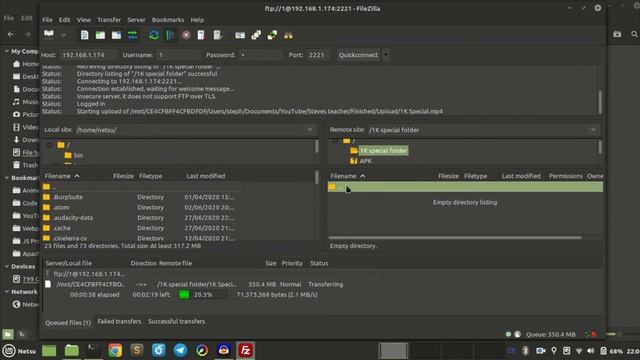Toggle the local directory tree display

(x=100, y=35)
